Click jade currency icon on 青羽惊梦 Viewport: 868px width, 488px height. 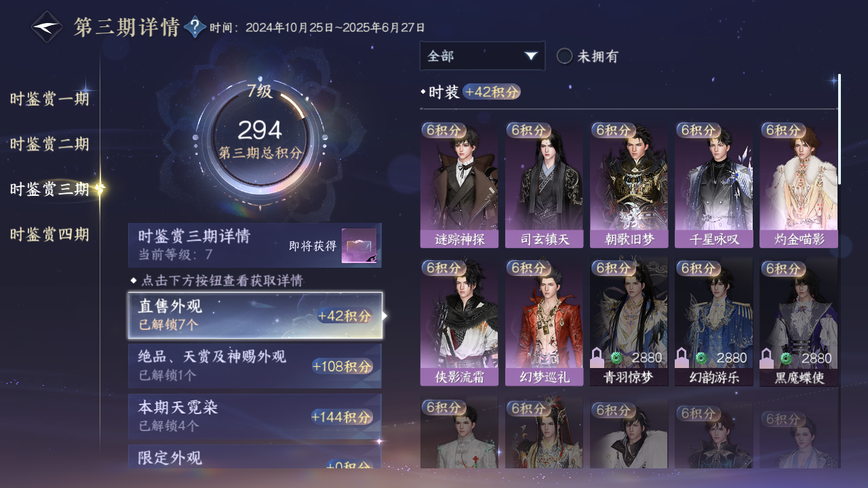[616, 358]
